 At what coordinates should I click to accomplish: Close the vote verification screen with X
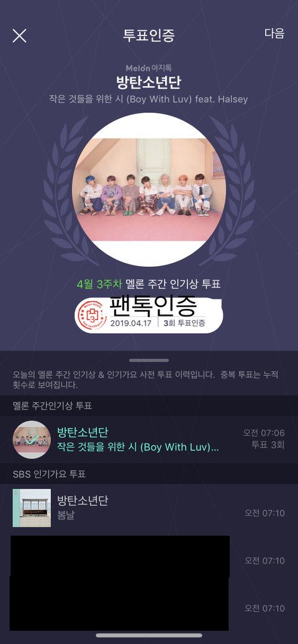coord(19,36)
